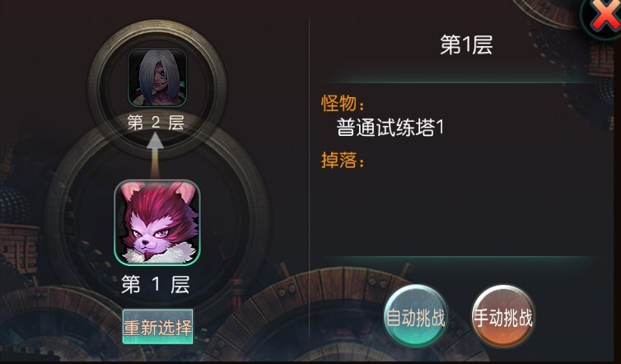Click the 重新选择 reselect button
This screenshot has height=364, width=621.
tap(157, 327)
